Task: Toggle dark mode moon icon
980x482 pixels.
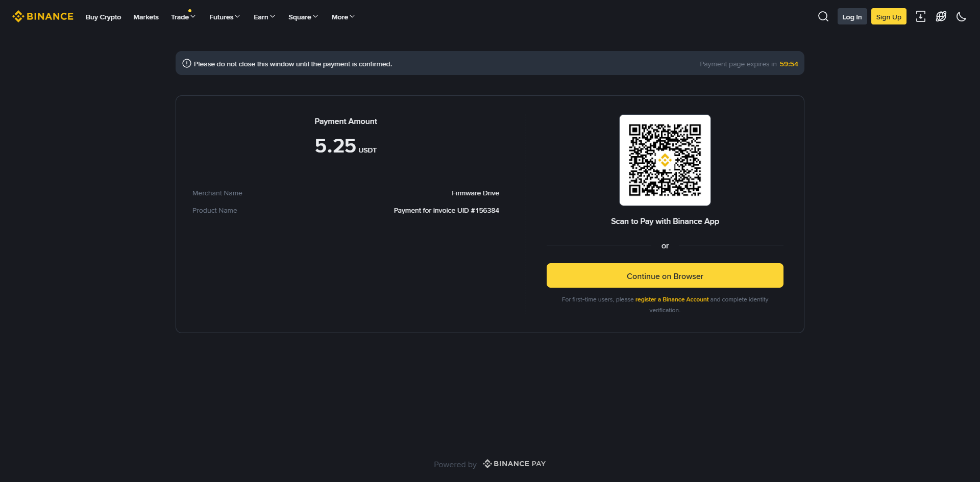Action: 961,17
